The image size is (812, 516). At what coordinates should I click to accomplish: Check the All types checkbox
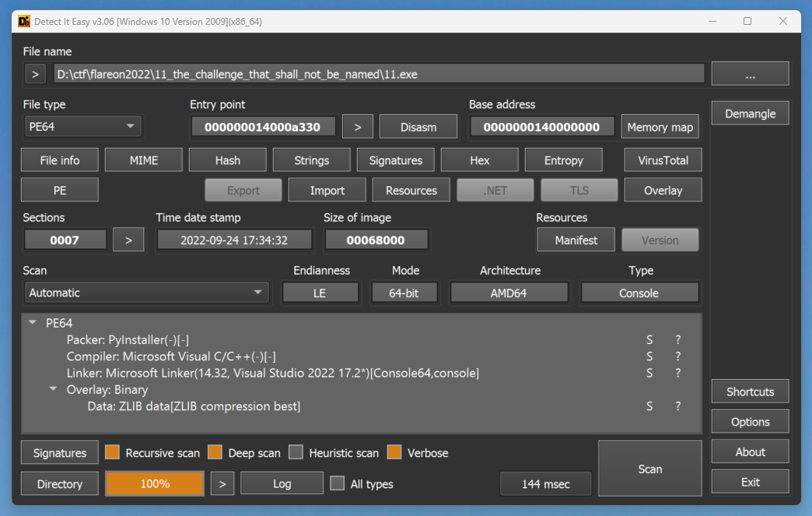(x=337, y=484)
